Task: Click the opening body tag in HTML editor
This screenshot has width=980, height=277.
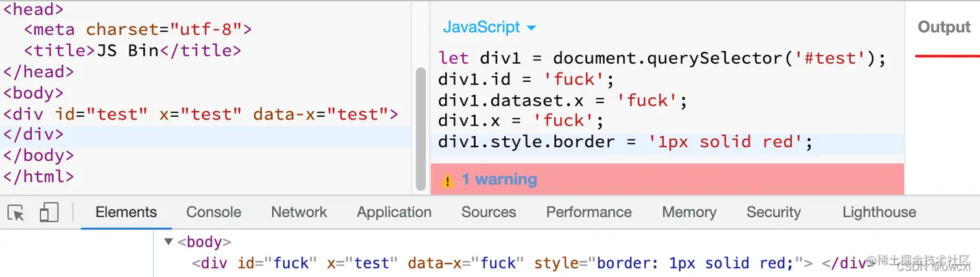Action: [x=34, y=93]
